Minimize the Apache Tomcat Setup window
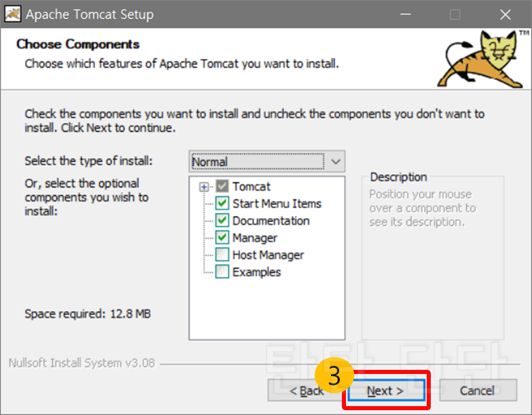The image size is (532, 415). click(x=405, y=14)
